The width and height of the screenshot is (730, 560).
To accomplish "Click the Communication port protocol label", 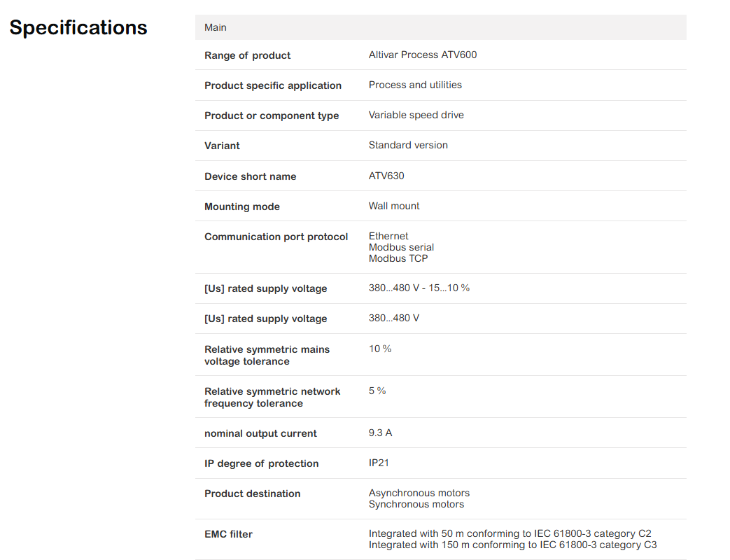I will click(276, 237).
